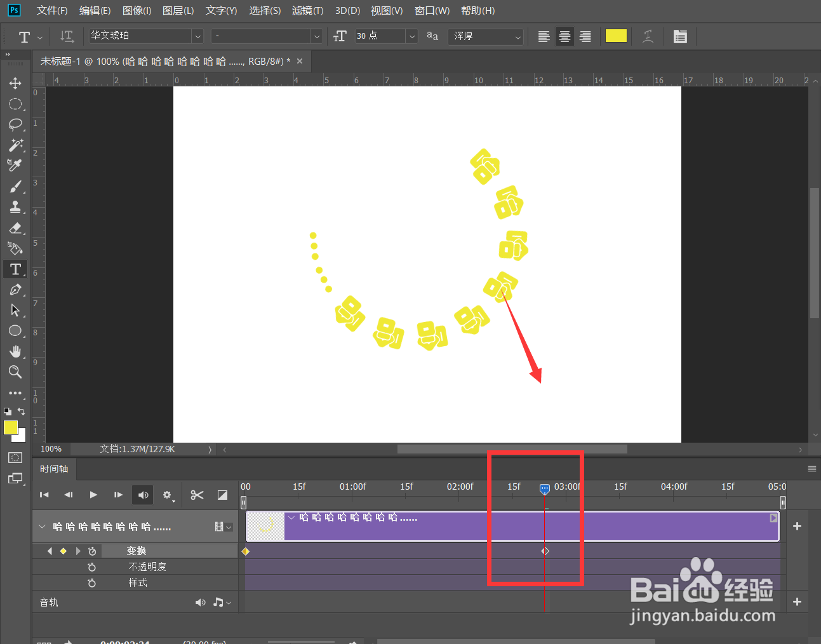Enable the 不透明度 keyframe stopwatch
The image size is (821, 644).
tap(92, 567)
